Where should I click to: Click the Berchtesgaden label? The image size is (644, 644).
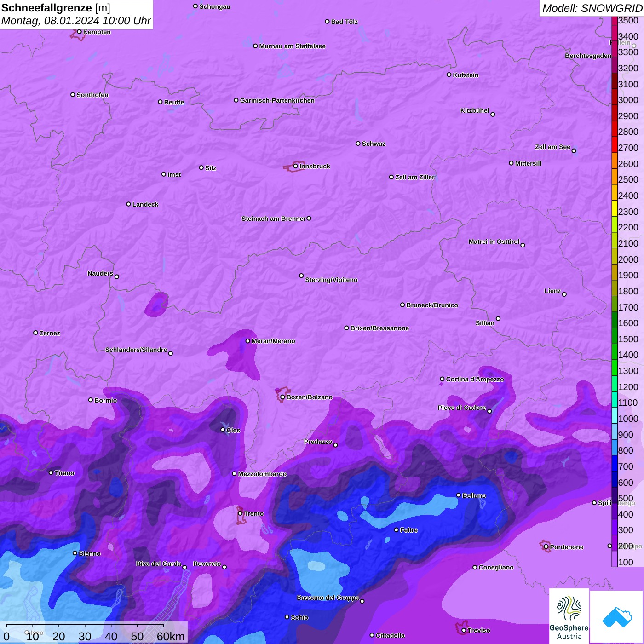(x=588, y=56)
